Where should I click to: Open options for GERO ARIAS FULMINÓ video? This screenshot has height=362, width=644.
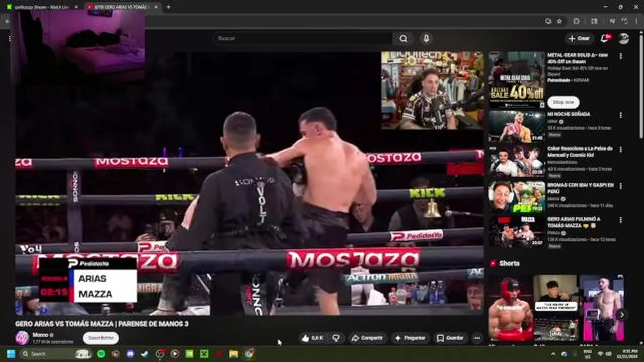point(620,220)
